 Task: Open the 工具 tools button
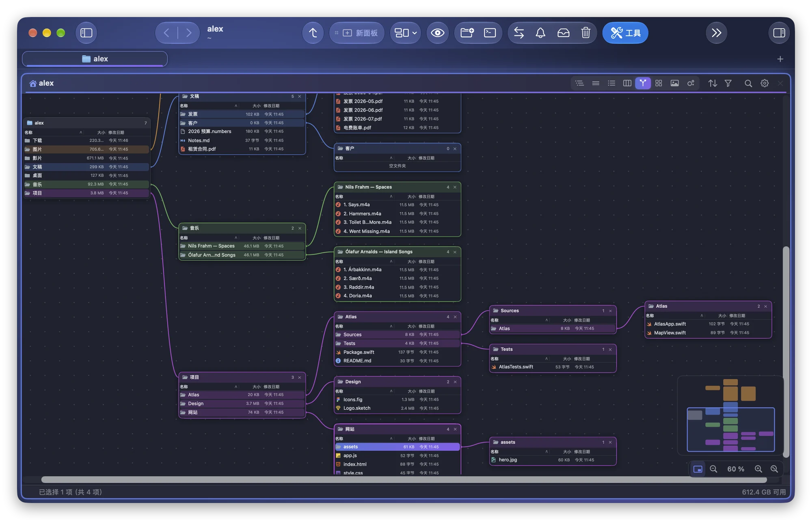(x=625, y=33)
